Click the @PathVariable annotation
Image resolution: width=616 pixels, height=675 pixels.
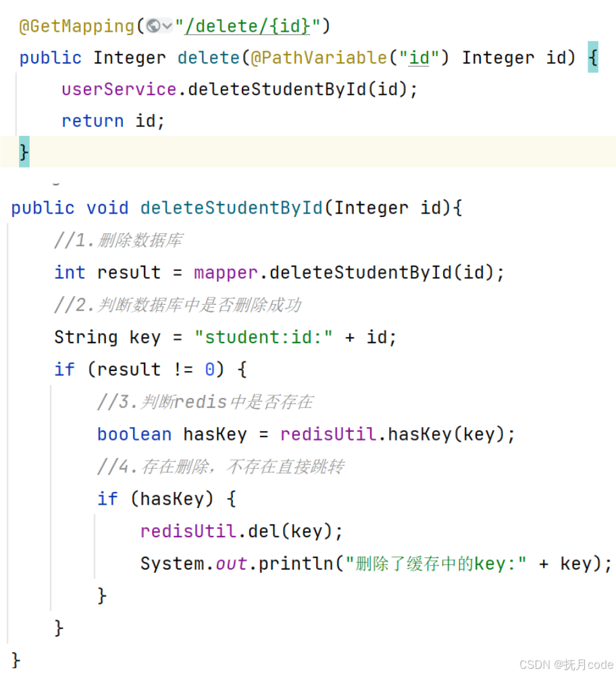319,57
